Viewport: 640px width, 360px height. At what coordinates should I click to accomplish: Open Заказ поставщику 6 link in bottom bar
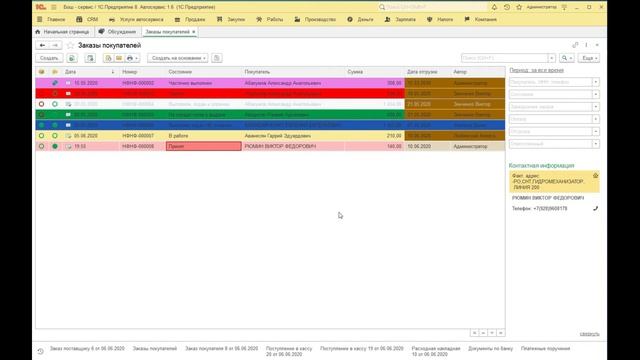[87, 349]
